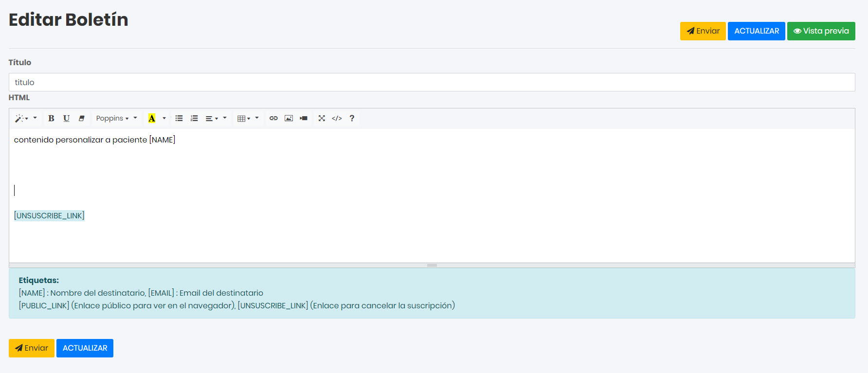Toggle underline formatting
Image resolution: width=868 pixels, height=373 pixels.
tap(66, 118)
